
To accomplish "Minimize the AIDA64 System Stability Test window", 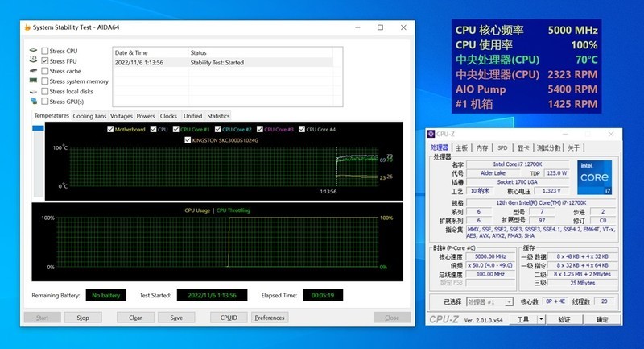I will coord(357,27).
